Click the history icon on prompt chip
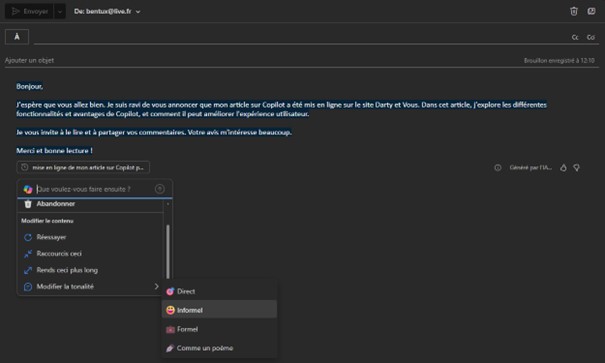The width and height of the screenshot is (605, 363). (x=25, y=167)
